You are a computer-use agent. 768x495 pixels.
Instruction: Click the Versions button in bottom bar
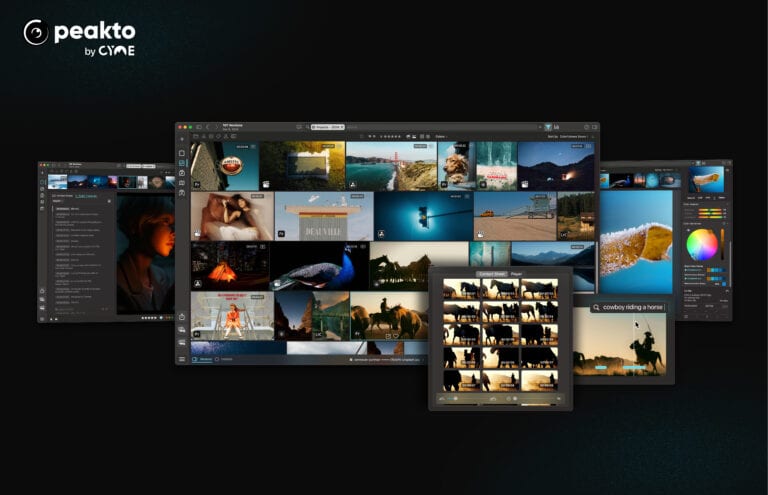(204, 359)
